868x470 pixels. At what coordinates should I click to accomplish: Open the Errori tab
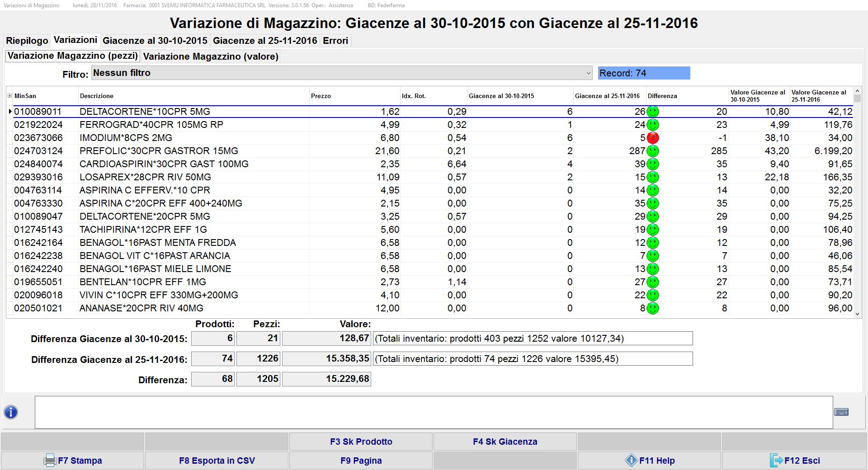pyautogui.click(x=335, y=41)
